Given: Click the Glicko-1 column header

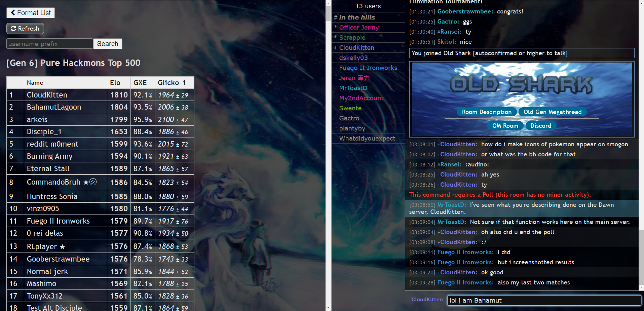Looking at the screenshot, I should pyautogui.click(x=175, y=83).
